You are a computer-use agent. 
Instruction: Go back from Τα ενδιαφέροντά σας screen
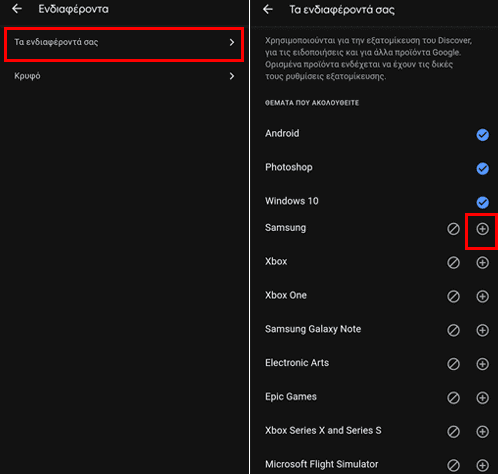tap(268, 10)
